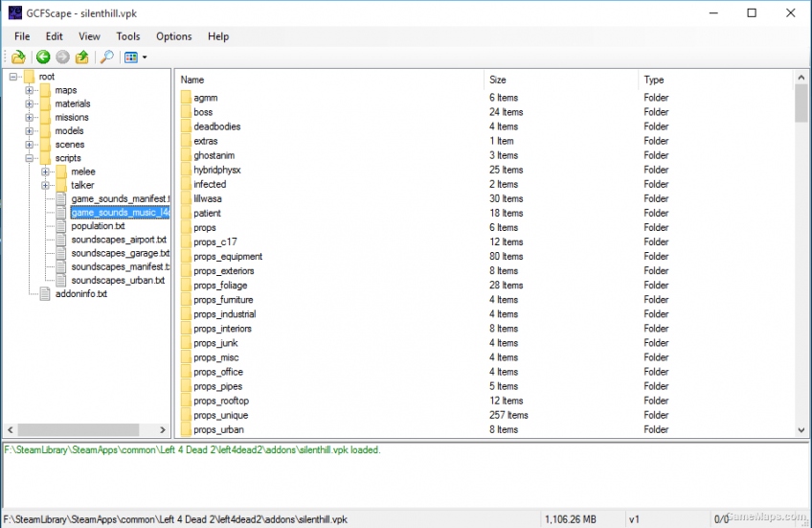Screen dimensions: 812x528
Task: Click the grey Forward navigation arrow
Action: [x=62, y=57]
